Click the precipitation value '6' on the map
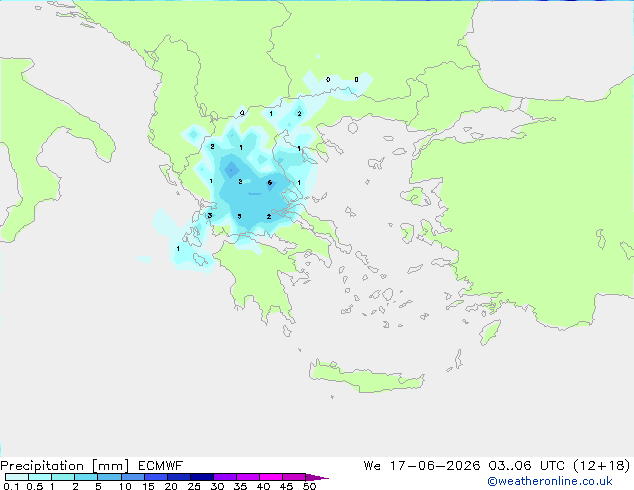This screenshot has width=634, height=490. (x=270, y=183)
